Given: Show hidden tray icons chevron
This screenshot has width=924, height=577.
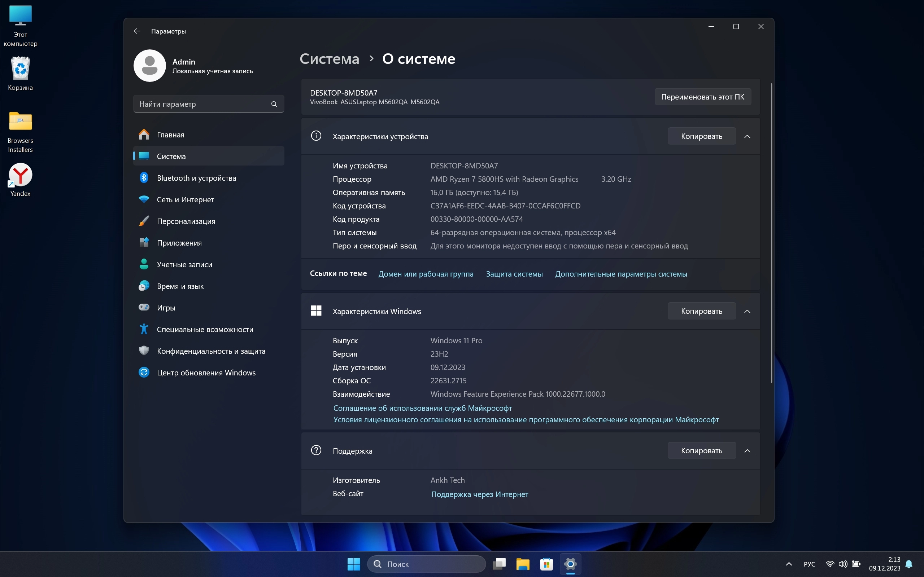Looking at the screenshot, I should (x=789, y=564).
